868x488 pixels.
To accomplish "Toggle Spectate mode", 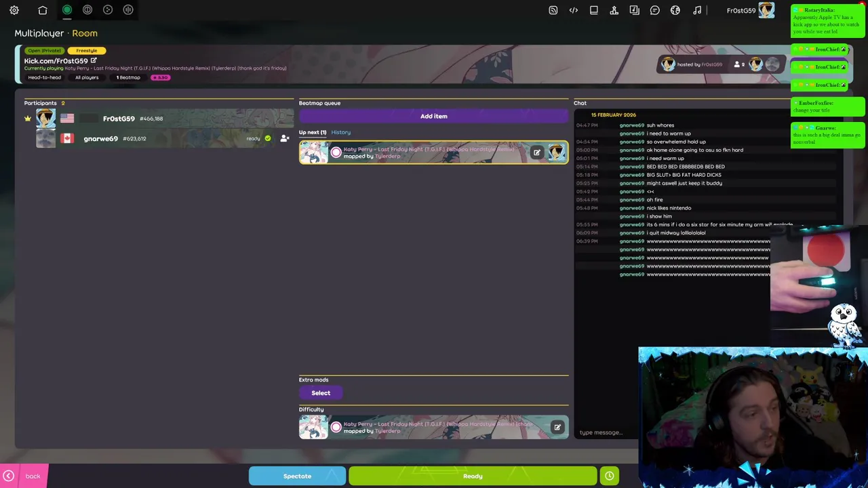I will [x=297, y=476].
